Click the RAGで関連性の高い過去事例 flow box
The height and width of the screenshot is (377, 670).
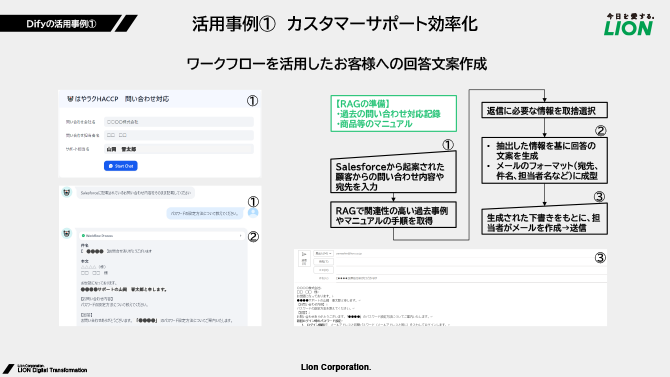coord(393,215)
